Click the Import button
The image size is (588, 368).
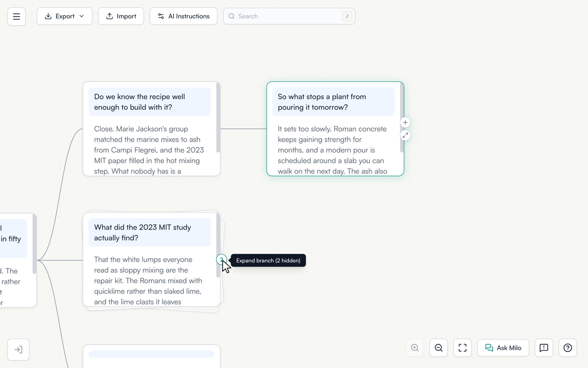(x=121, y=16)
